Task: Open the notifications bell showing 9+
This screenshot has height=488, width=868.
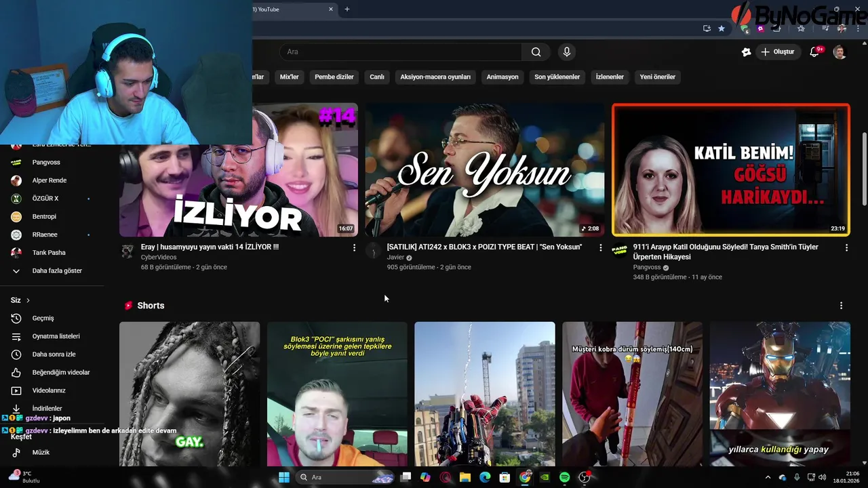Action: [x=816, y=52]
